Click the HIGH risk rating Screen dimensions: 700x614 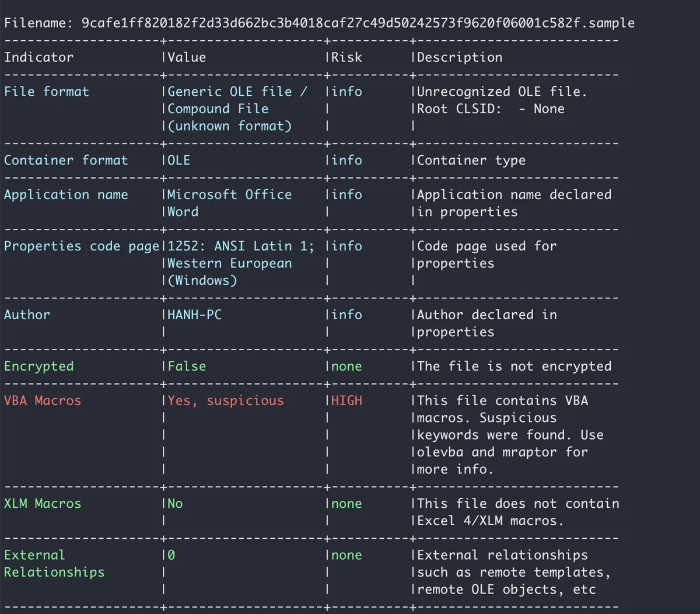tap(346, 401)
